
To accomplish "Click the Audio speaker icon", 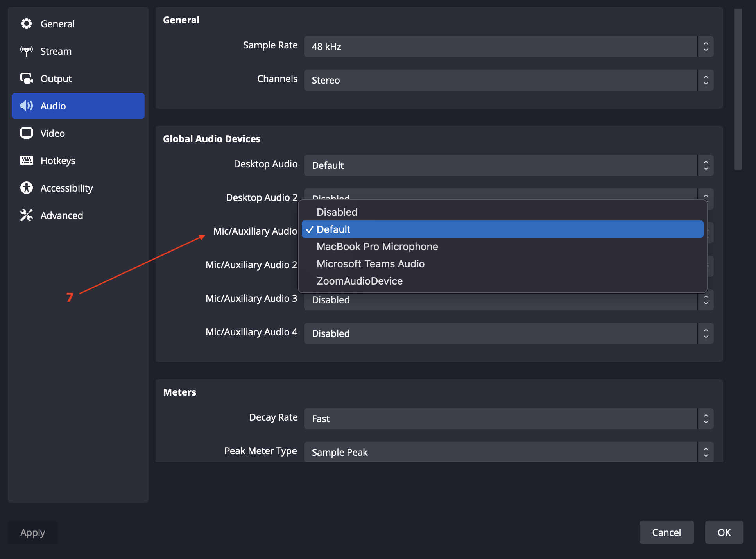I will tap(27, 106).
